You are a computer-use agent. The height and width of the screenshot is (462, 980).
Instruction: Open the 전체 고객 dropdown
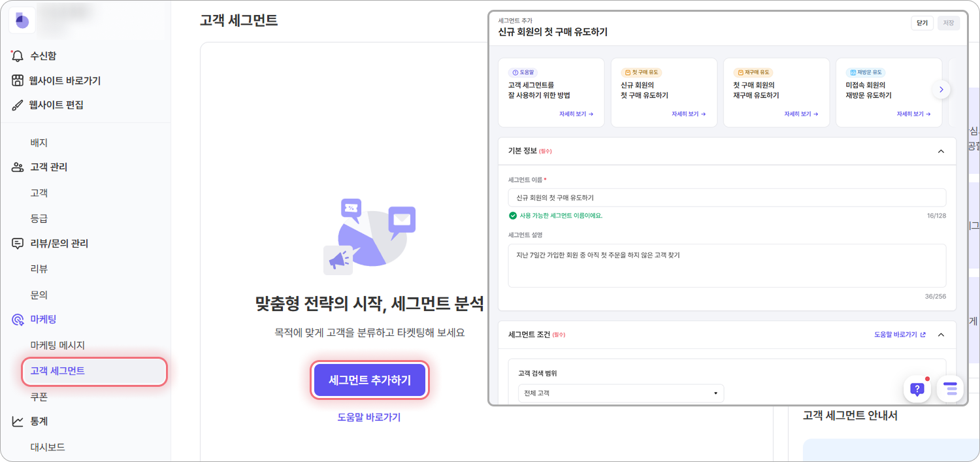621,393
